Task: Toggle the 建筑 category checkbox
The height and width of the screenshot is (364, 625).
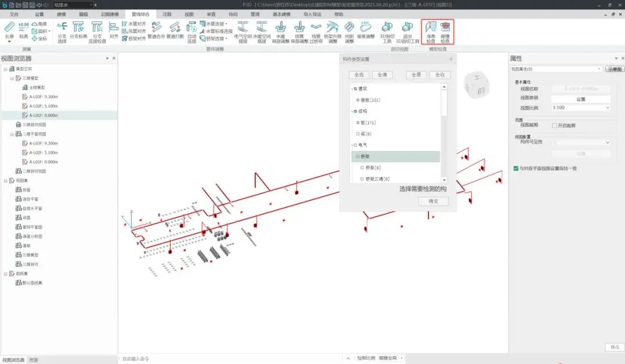Action: [355, 89]
